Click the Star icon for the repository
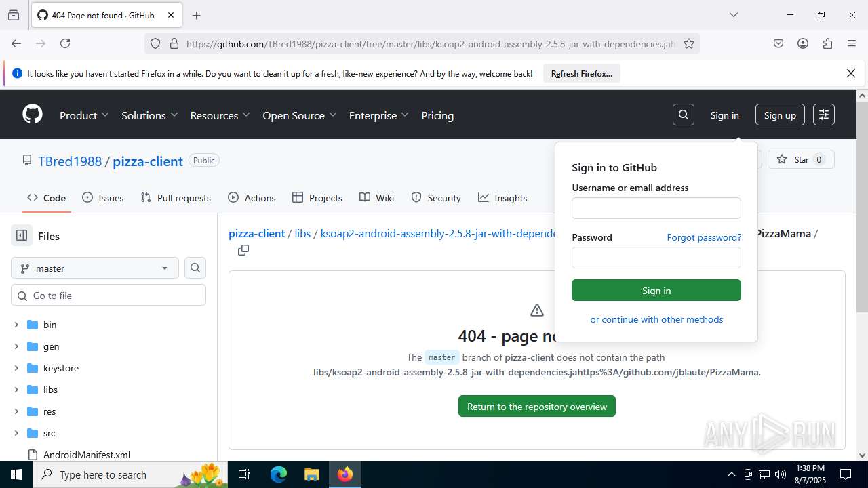Viewport: 868px width, 488px height. coord(782,159)
